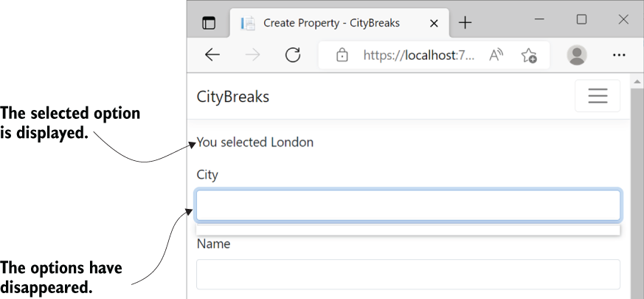The width and height of the screenshot is (644, 299).
Task: Click the lock site information icon
Action: (x=342, y=55)
